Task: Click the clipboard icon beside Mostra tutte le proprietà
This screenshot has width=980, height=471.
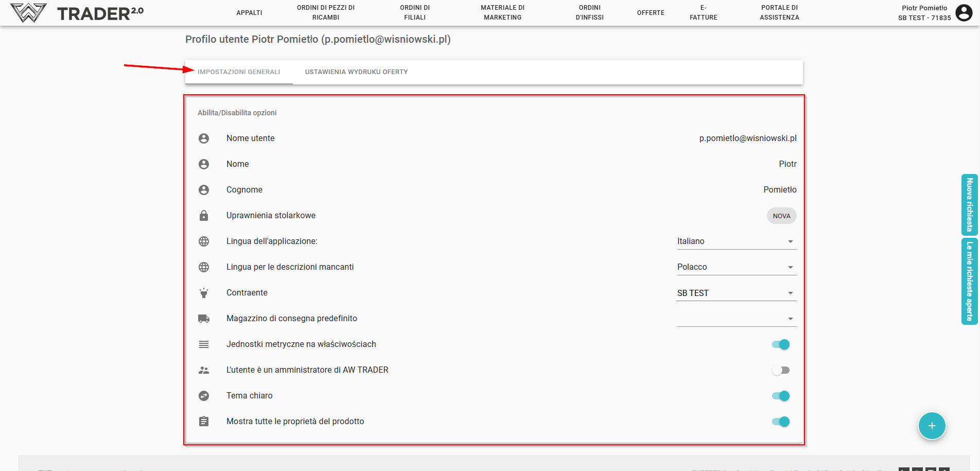Action: [x=204, y=422]
